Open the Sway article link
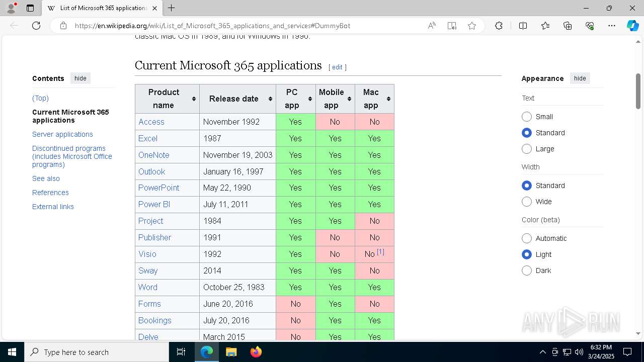Image resolution: width=644 pixels, height=362 pixels. [148, 270]
